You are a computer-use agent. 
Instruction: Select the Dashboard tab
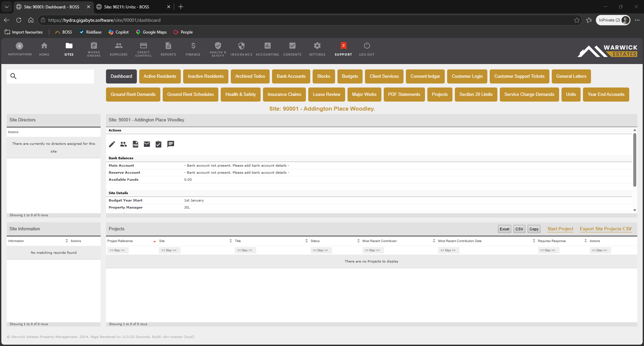coord(121,76)
